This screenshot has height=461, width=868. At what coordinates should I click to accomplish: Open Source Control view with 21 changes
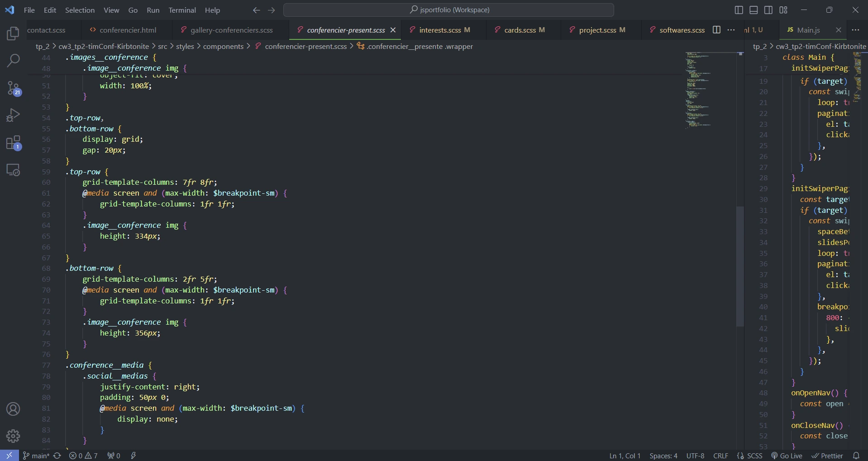click(13, 88)
